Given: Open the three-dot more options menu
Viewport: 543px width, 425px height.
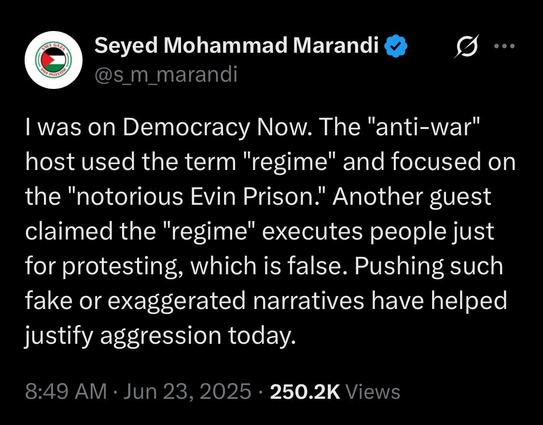Looking at the screenshot, I should [x=505, y=46].
